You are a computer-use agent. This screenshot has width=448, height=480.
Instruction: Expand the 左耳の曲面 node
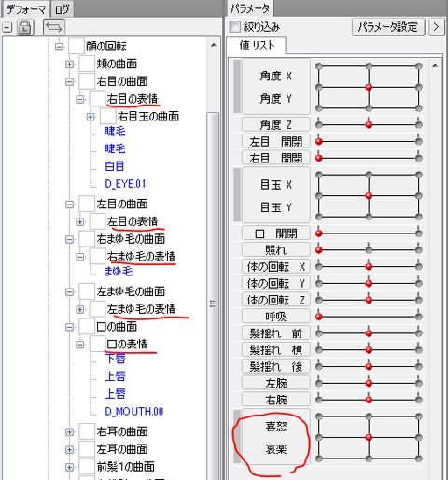click(x=69, y=449)
